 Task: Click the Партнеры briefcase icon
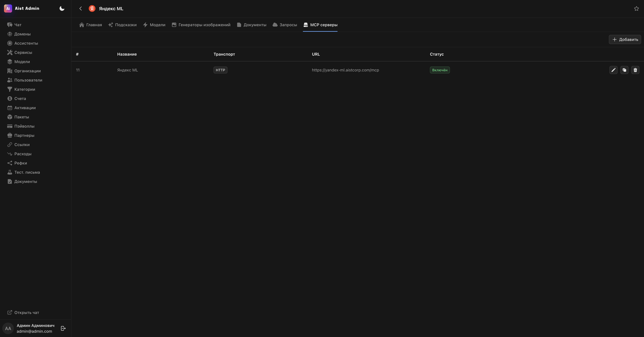pyautogui.click(x=10, y=135)
